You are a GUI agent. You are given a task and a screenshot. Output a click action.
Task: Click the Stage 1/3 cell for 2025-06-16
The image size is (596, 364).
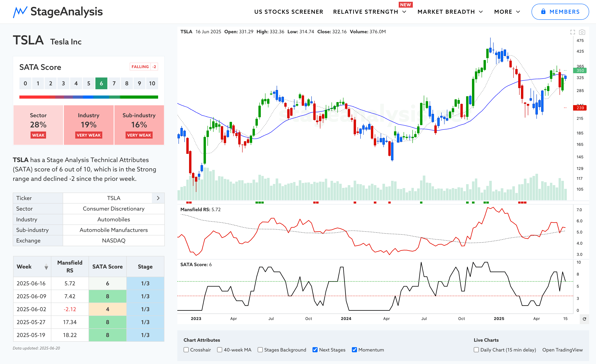point(145,283)
